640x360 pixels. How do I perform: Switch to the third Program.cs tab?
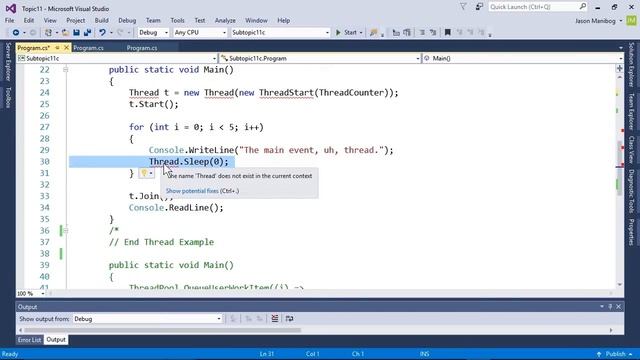coord(142,48)
